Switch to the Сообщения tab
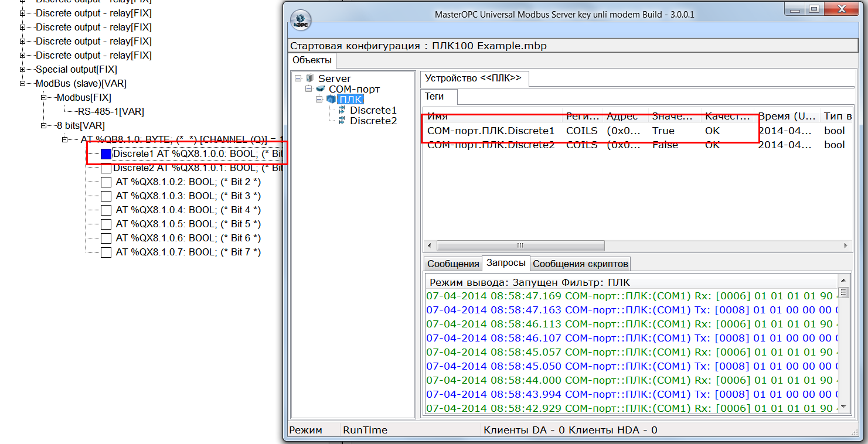 click(452, 264)
